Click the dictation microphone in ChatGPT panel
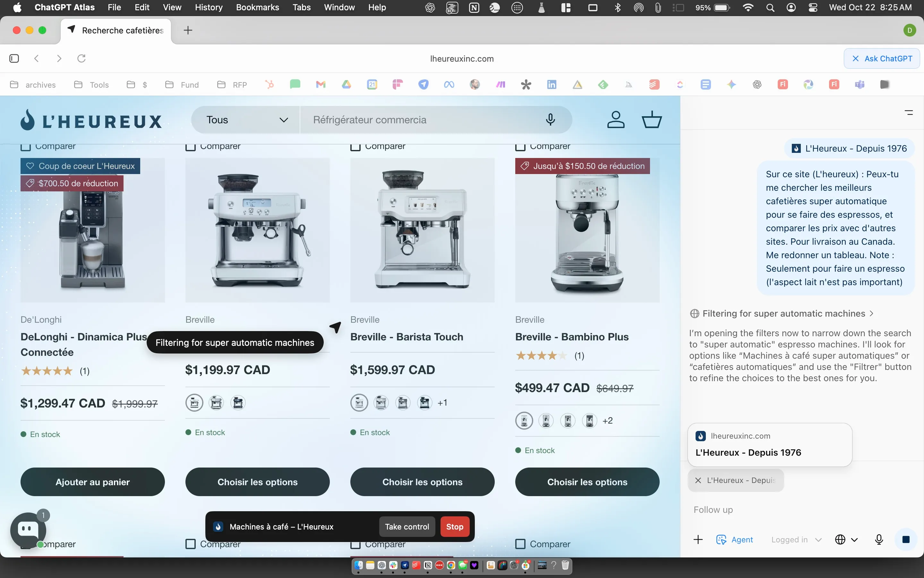This screenshot has width=924, height=578. pyautogui.click(x=879, y=539)
